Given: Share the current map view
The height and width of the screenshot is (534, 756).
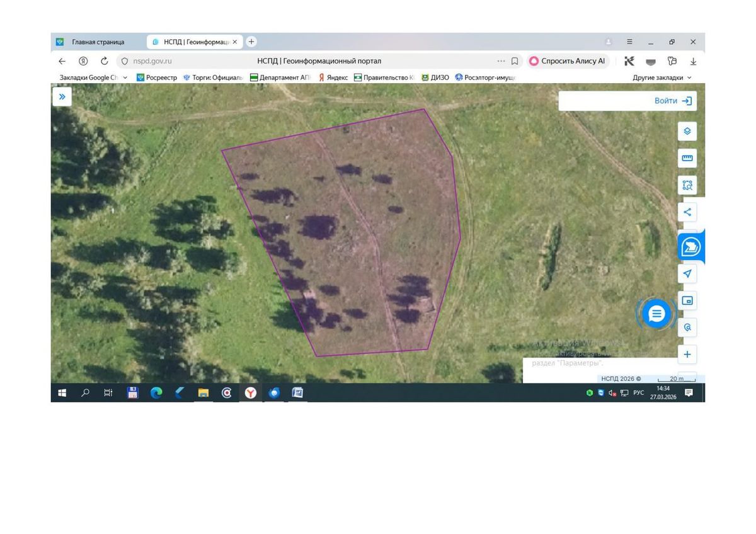Looking at the screenshot, I should pos(687,212).
